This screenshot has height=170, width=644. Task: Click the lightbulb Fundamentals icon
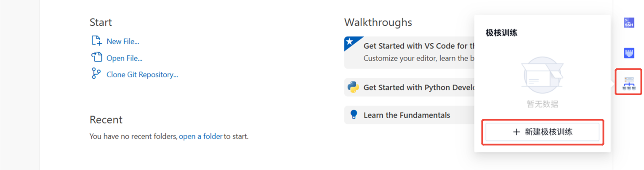(353, 115)
